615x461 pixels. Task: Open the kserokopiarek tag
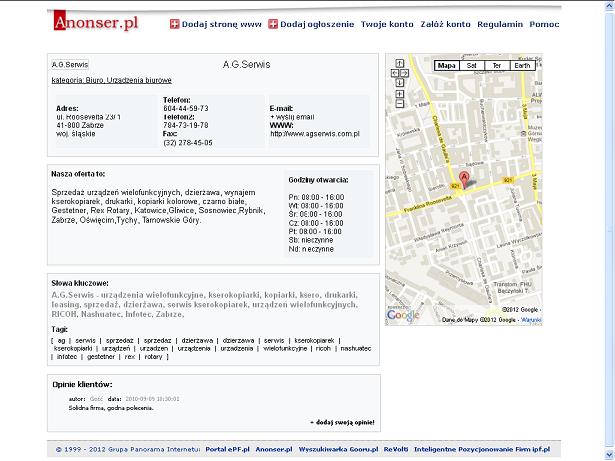coord(315,341)
